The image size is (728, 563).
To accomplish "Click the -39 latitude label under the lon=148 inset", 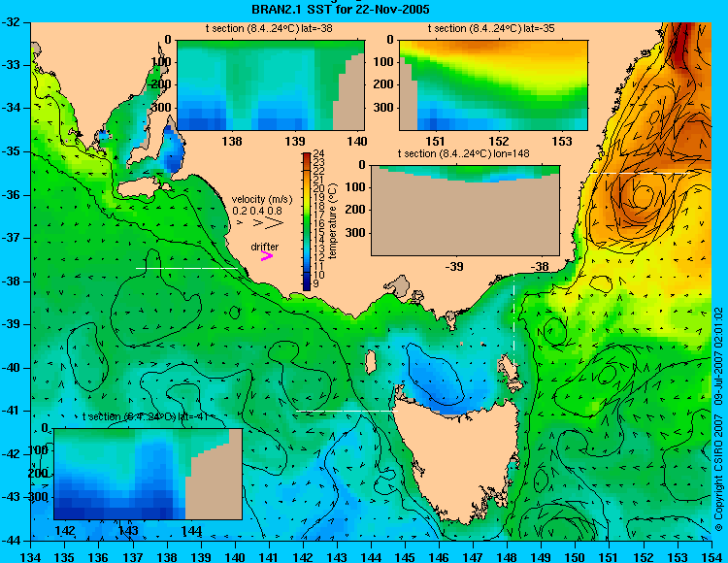I will pos(454,266).
